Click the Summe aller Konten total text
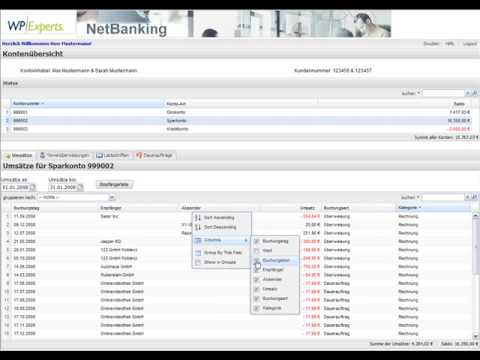 pos(446,137)
